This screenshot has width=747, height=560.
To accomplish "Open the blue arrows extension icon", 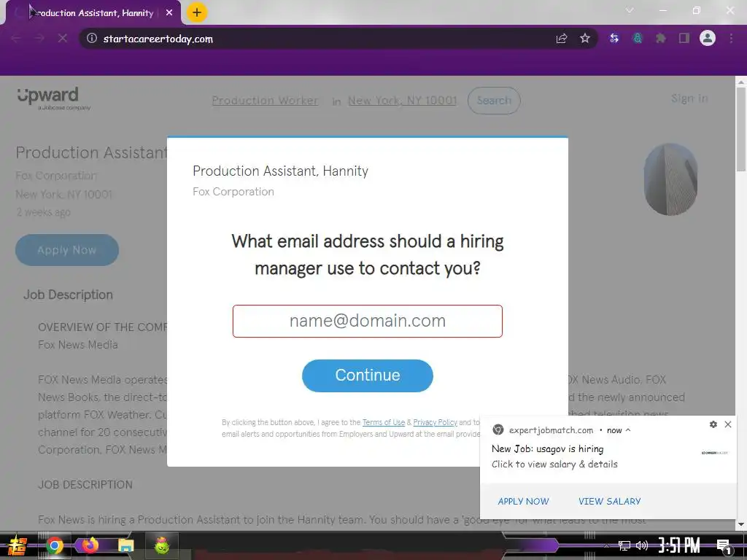I will point(614,39).
